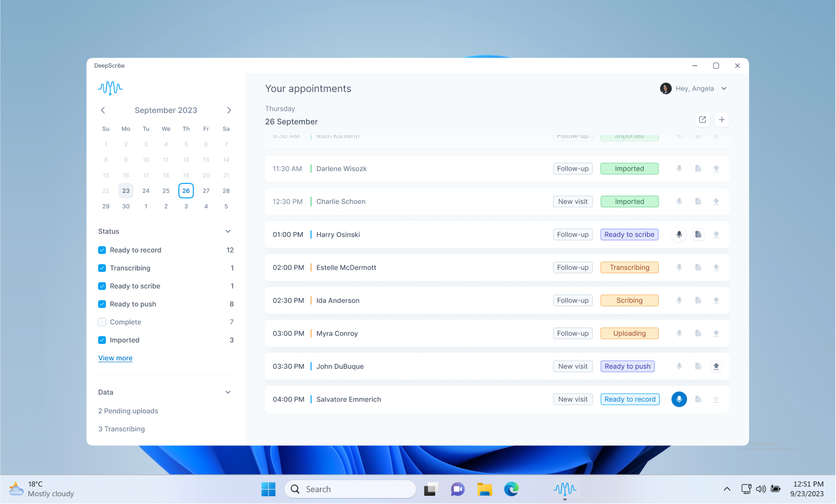Click the DeepScribe waveform logo
This screenshot has height=504, width=836.
pyautogui.click(x=110, y=88)
